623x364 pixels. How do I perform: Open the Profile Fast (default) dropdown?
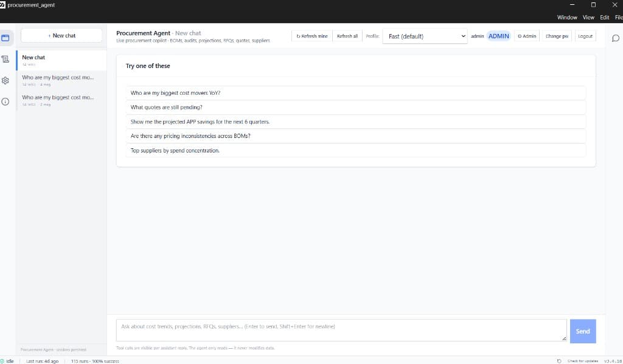425,36
